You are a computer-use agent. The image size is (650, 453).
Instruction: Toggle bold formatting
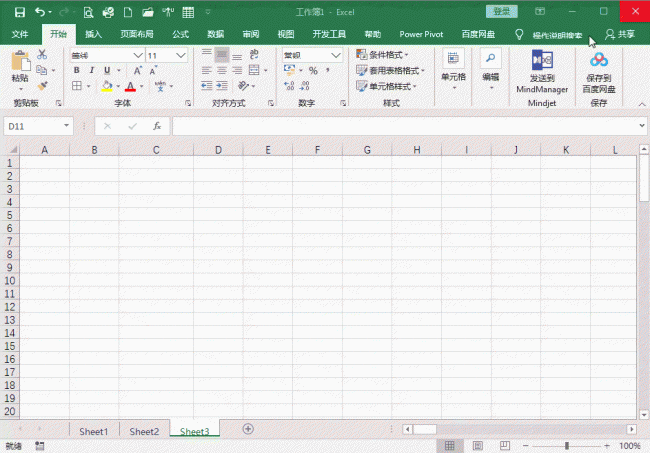pos(76,70)
